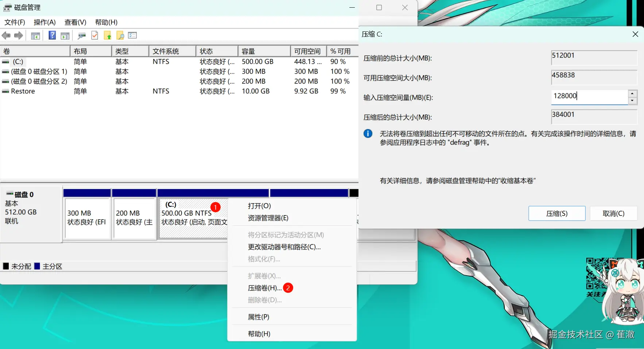This screenshot has width=644, height=349.
Task: Click the black 未分配 legend swatch
Action: click(6, 266)
